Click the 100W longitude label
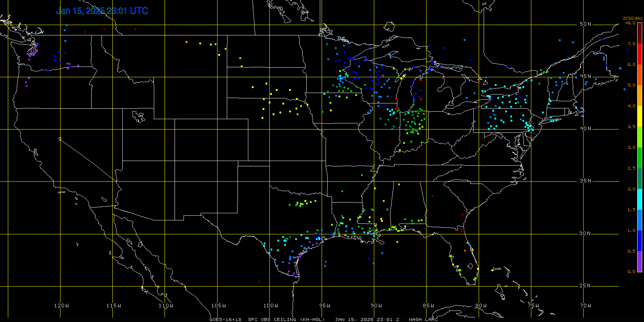 click(271, 306)
